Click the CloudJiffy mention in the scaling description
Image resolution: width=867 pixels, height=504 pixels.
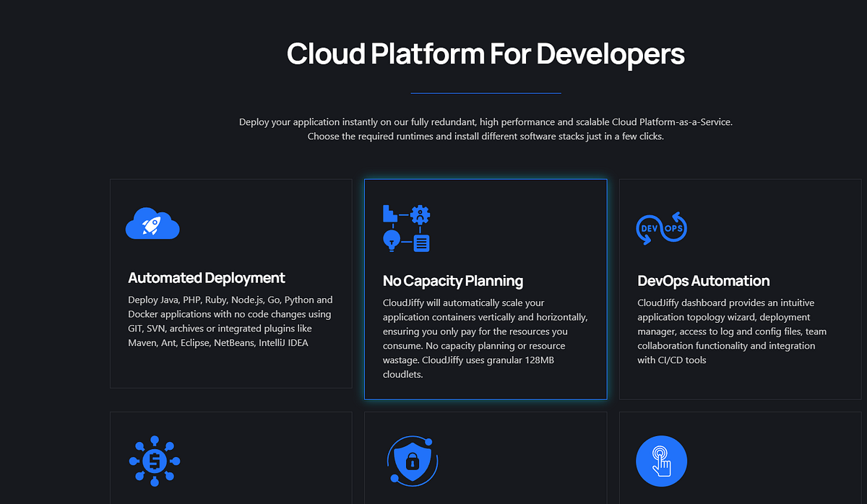[402, 303]
